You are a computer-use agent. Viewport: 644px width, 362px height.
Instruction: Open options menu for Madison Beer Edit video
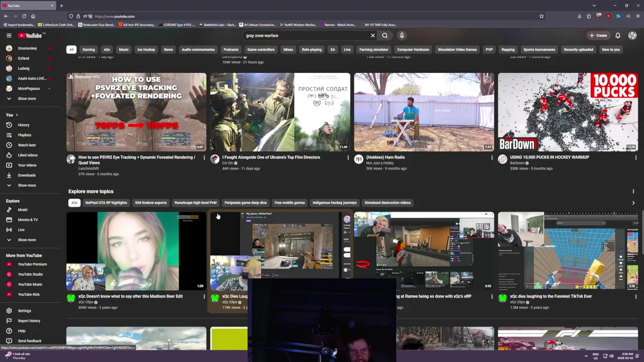click(x=204, y=297)
